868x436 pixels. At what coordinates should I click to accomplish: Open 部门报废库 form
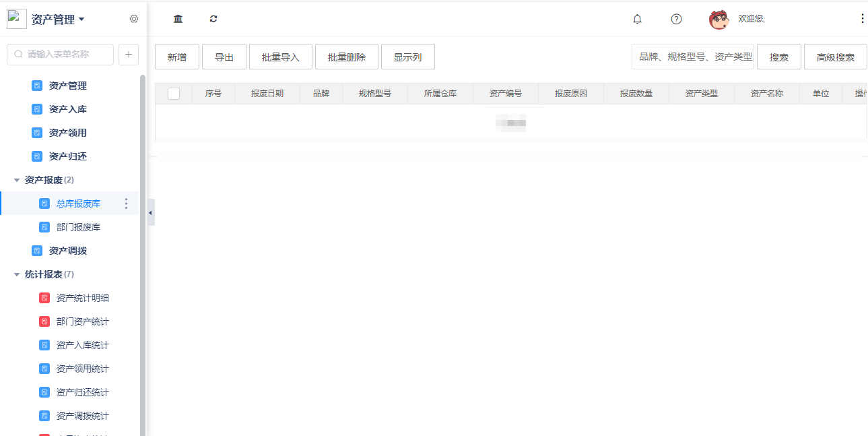(78, 227)
